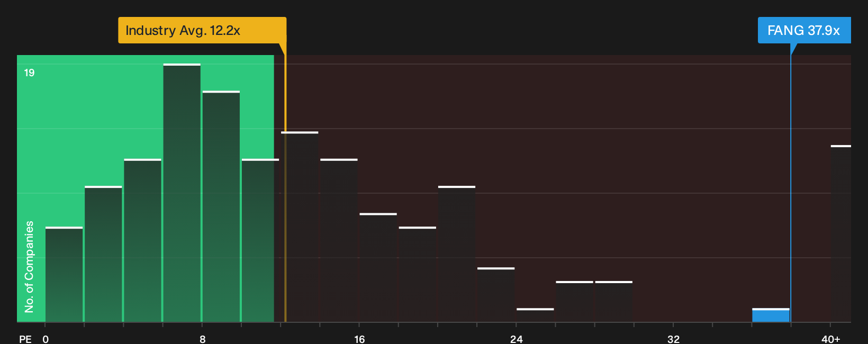Select the histogram bar for PE 4 to 6
Viewport: 868px width, 344px height.
click(142, 240)
